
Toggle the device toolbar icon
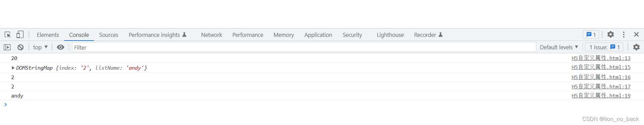20,35
